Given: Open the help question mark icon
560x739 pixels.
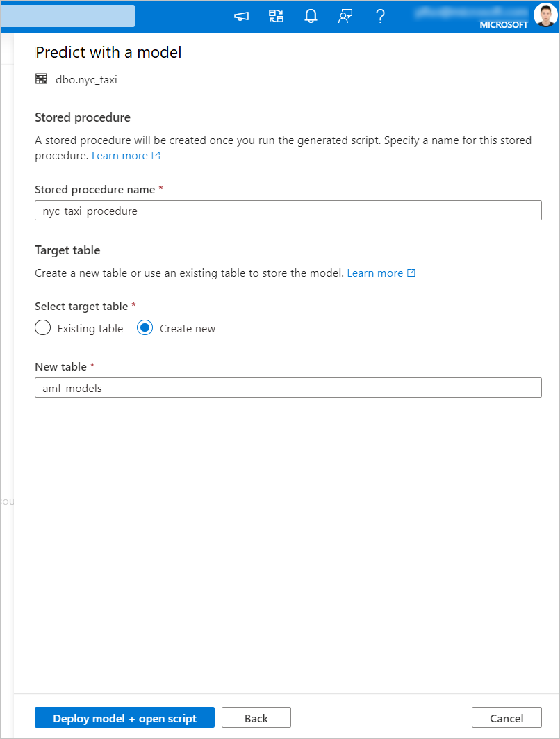Looking at the screenshot, I should coord(380,17).
